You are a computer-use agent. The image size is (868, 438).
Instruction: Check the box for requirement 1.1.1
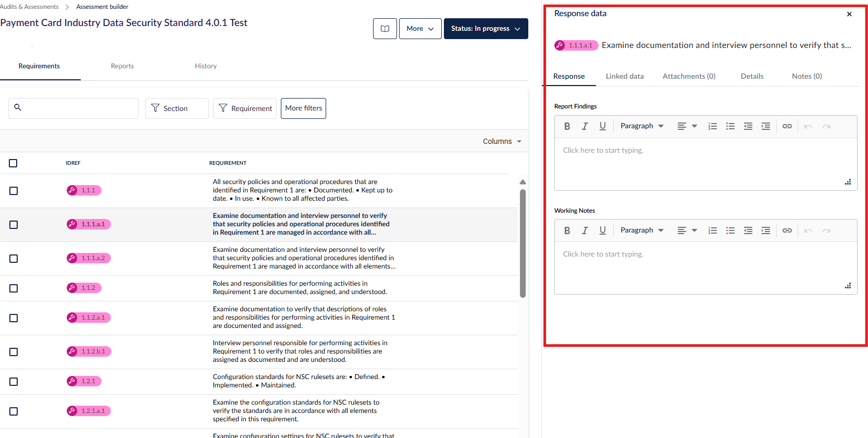click(x=14, y=191)
